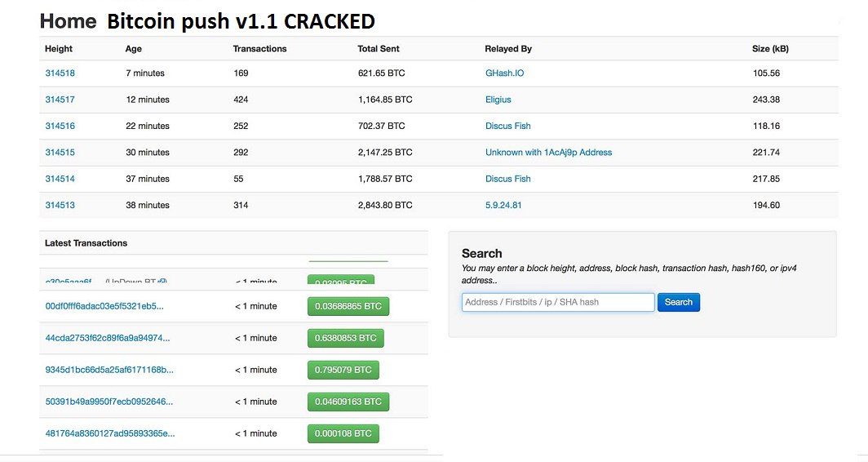Click the 0.000108 BTC amount button
868x462 pixels.
tap(343, 433)
